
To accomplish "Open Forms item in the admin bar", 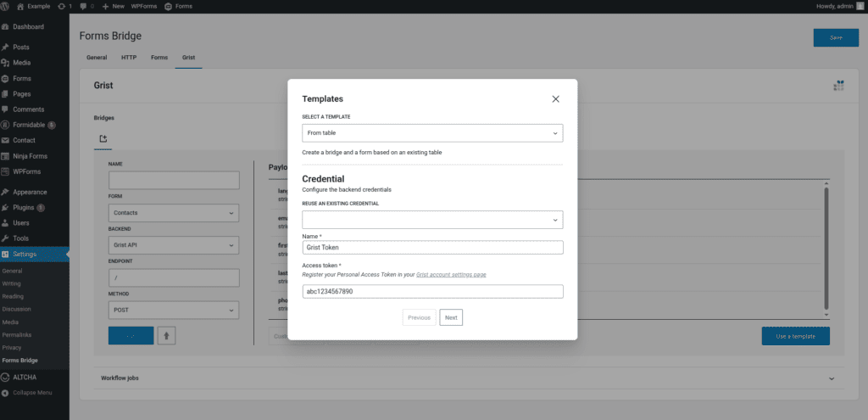I will tap(178, 6).
